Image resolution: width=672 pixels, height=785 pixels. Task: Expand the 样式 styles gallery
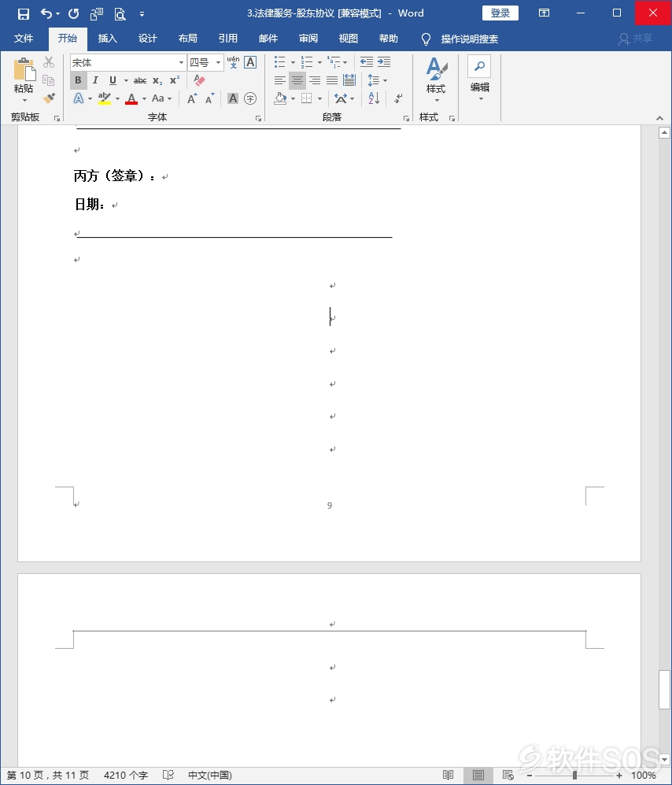pyautogui.click(x=436, y=80)
